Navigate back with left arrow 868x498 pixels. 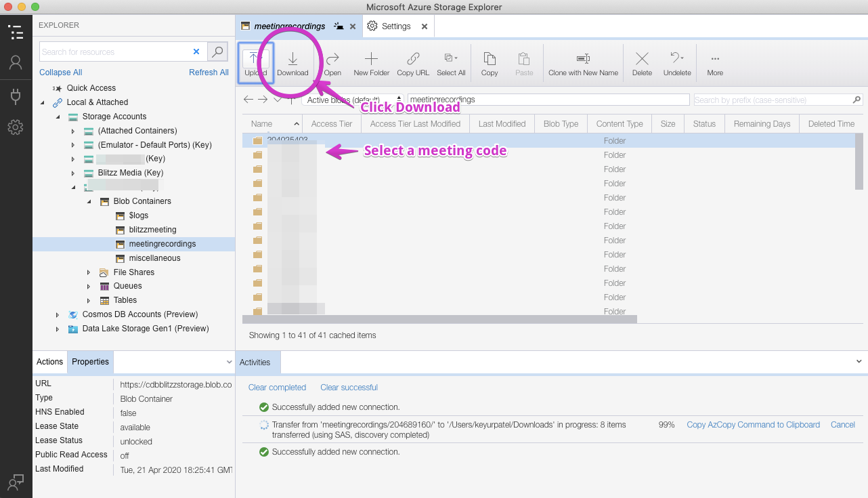[248, 100]
